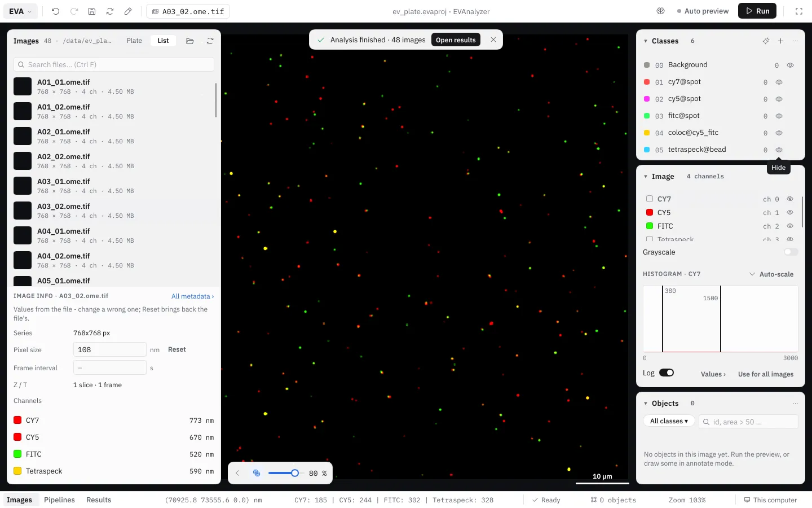Hide the cy7@spot class

pyautogui.click(x=779, y=82)
